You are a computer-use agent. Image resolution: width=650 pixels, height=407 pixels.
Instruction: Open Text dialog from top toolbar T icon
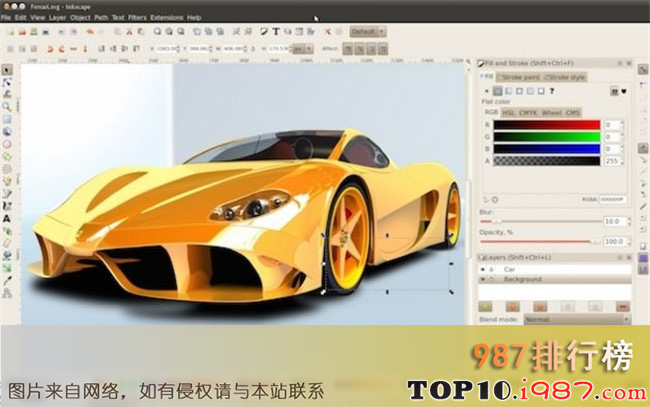(276, 31)
